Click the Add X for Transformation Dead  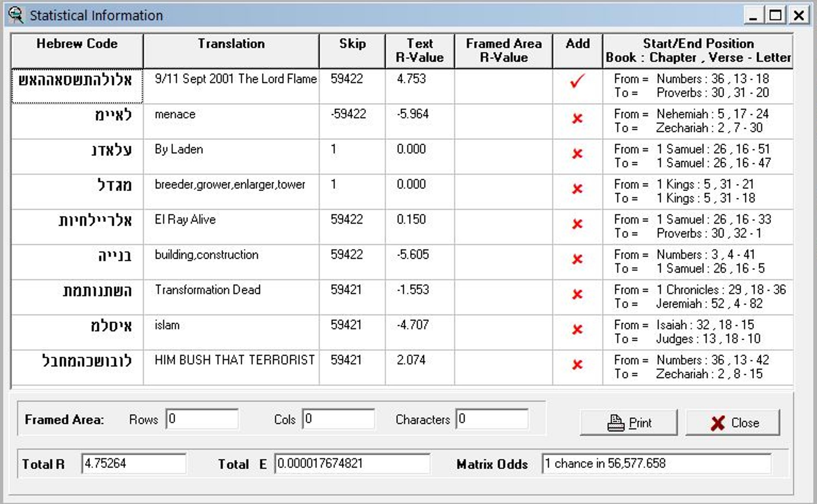577,294
